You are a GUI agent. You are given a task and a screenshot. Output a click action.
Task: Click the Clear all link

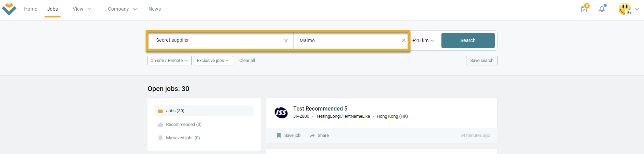pos(247,61)
